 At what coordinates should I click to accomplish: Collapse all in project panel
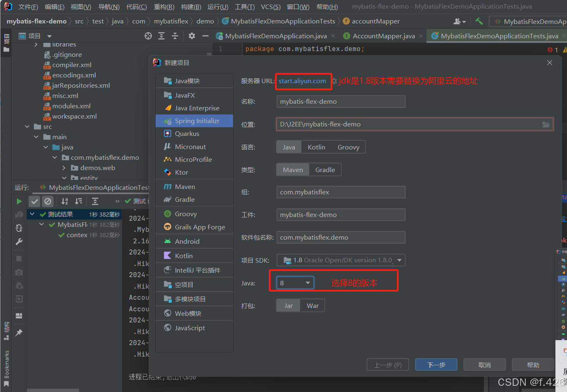pos(175,36)
